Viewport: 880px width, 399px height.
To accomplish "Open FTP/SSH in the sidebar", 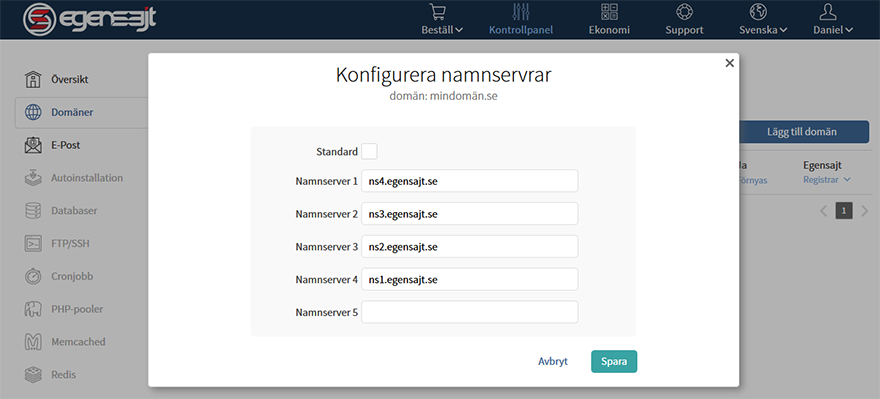I will click(x=70, y=244).
